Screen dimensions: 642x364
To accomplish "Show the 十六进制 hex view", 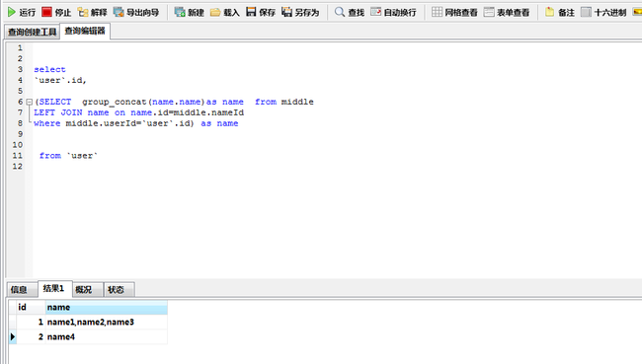I will coord(603,12).
